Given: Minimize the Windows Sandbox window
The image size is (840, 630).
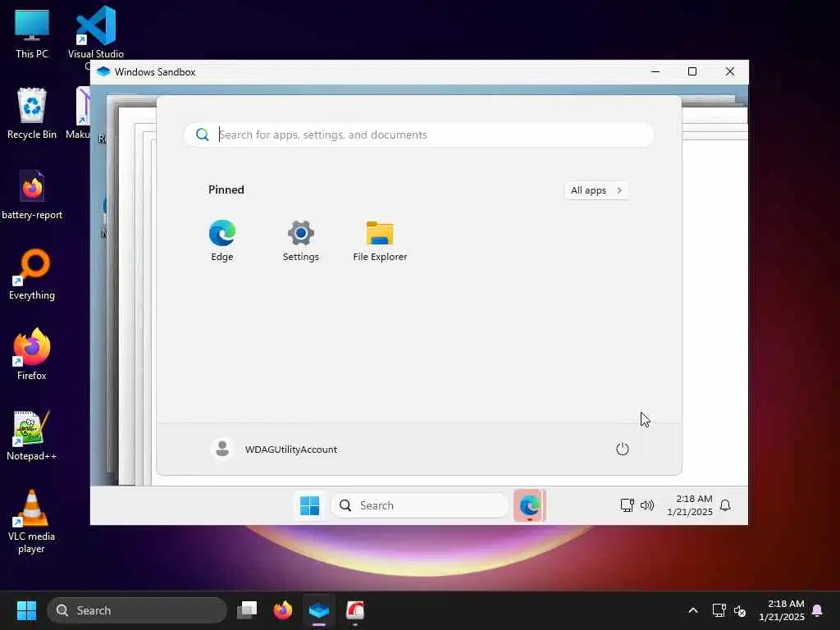Looking at the screenshot, I should pos(655,71).
